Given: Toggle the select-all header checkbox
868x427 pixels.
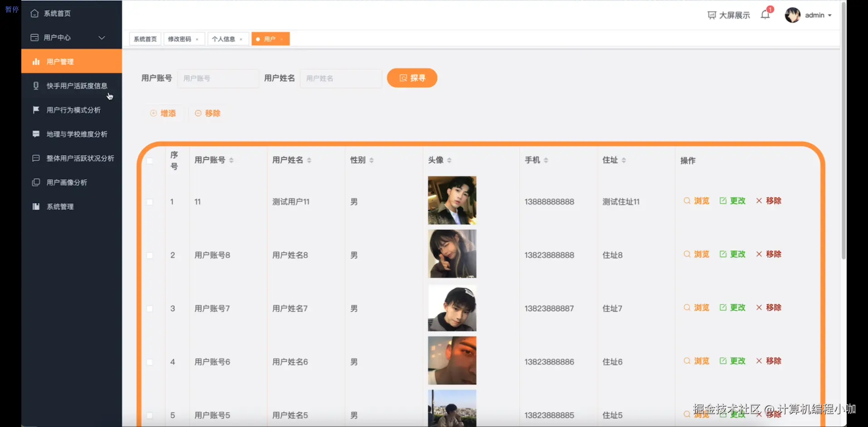Looking at the screenshot, I should [150, 161].
